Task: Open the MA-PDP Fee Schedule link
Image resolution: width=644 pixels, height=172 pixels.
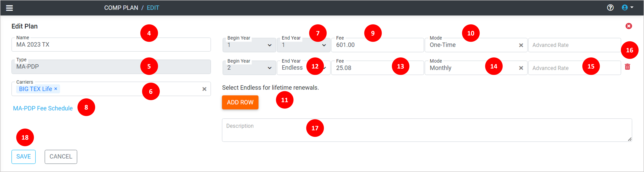Action: pos(43,108)
